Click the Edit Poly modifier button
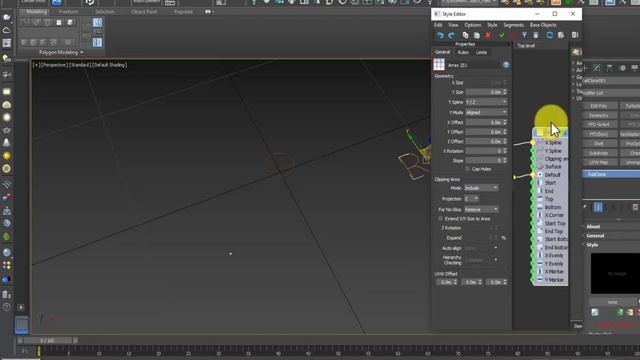 point(599,106)
